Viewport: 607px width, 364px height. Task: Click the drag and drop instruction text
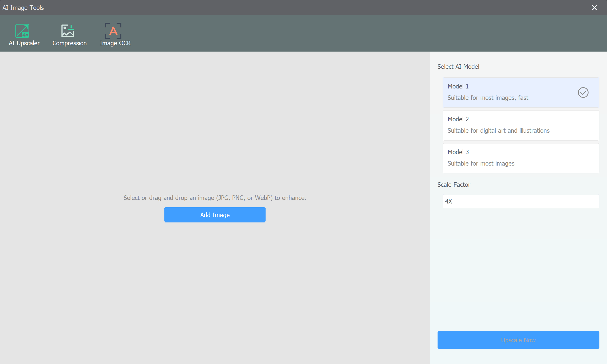click(215, 198)
